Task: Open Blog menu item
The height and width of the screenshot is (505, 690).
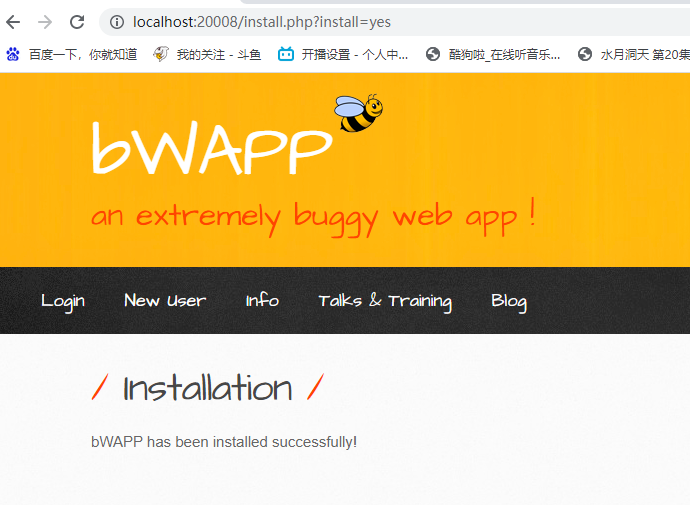Action: coord(509,302)
